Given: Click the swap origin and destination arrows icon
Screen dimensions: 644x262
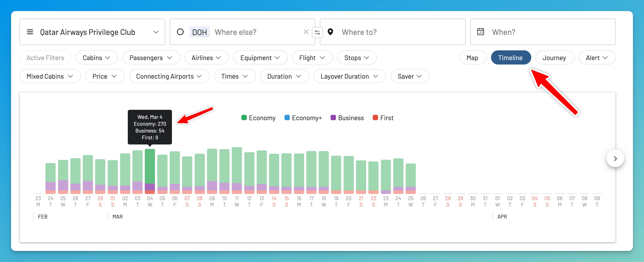Looking at the screenshot, I should (317, 32).
